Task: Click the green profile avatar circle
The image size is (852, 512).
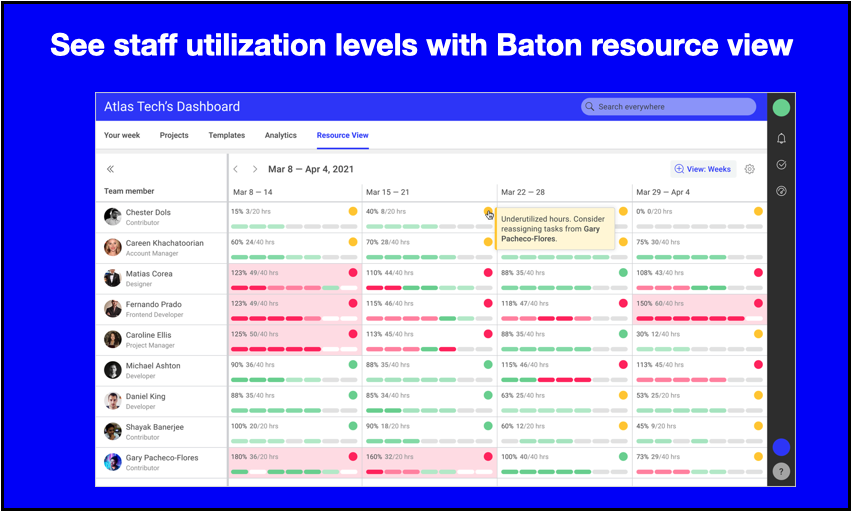Action: pos(781,108)
